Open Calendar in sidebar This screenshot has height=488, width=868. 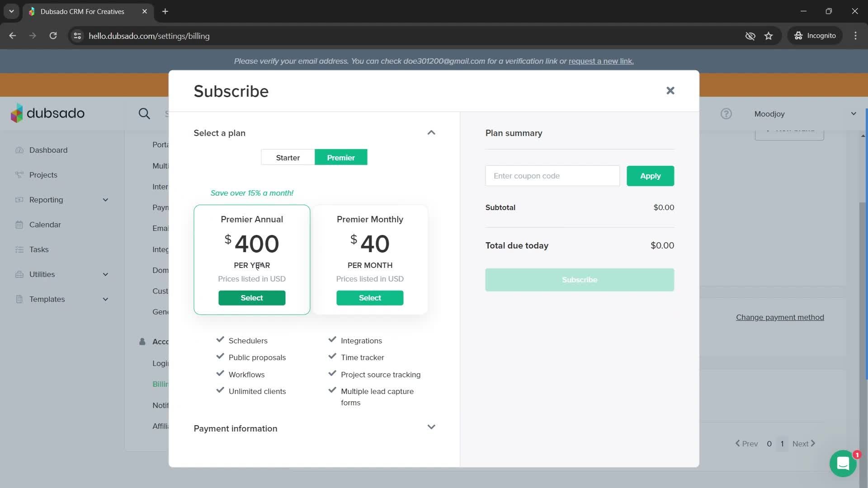point(45,225)
